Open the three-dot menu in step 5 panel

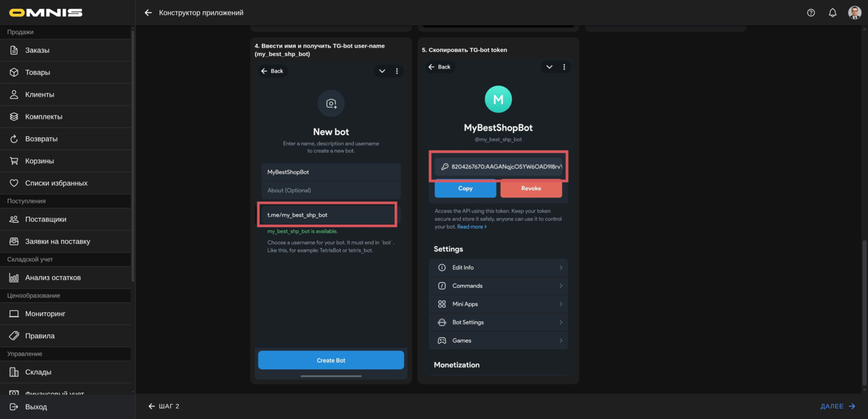(564, 66)
